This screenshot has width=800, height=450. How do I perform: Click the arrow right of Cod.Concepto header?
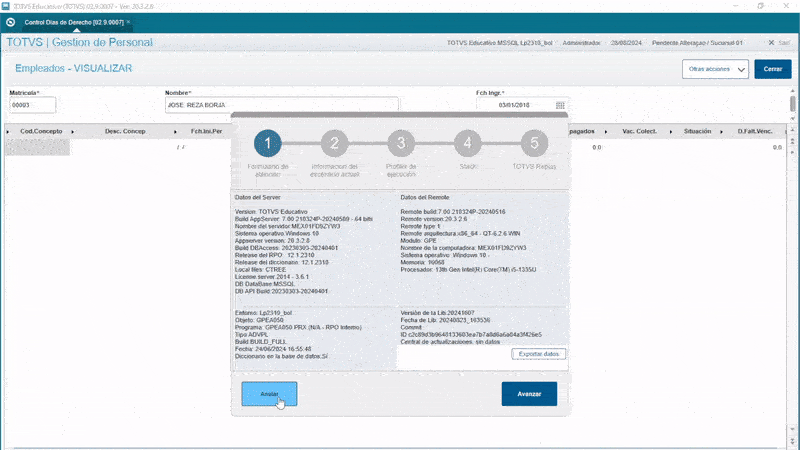(x=72, y=132)
